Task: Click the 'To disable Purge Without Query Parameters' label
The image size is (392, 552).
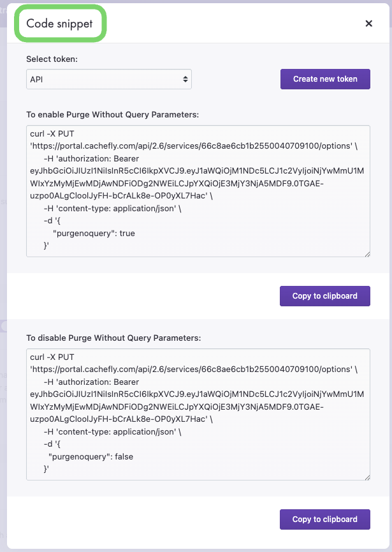Action: (113, 338)
